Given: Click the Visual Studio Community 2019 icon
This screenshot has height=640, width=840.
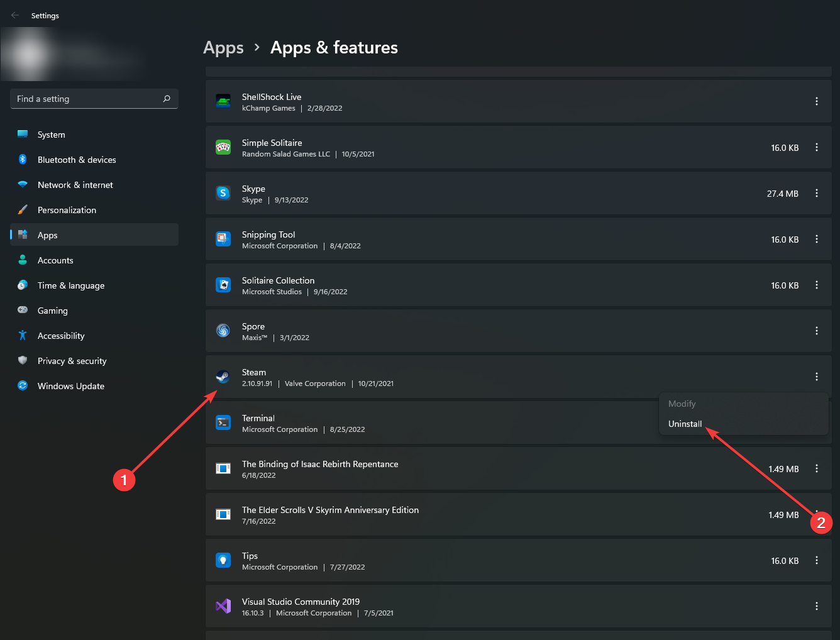Looking at the screenshot, I should (223, 606).
